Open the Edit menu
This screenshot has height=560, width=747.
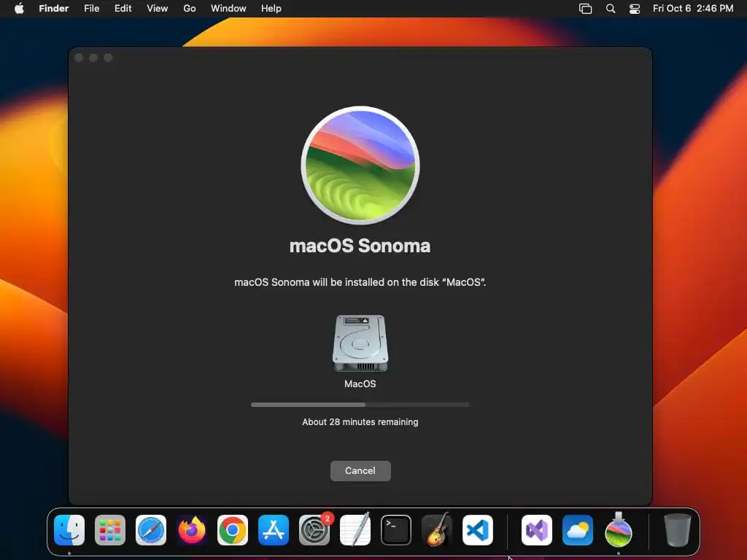123,9
